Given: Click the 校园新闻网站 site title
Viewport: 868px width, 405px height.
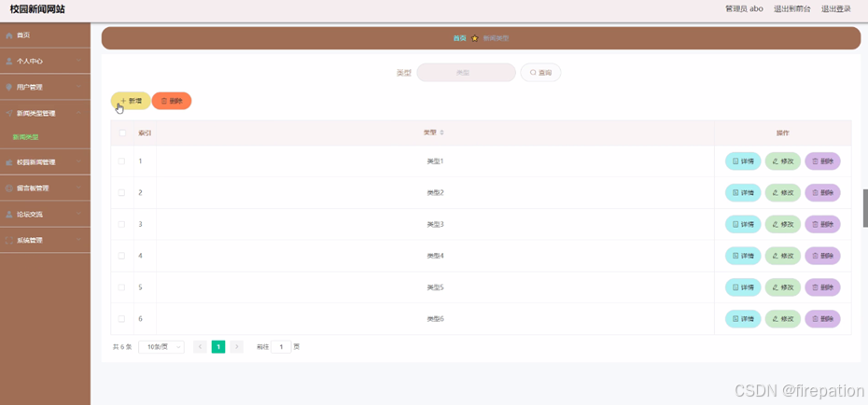Looking at the screenshot, I should 37,9.
